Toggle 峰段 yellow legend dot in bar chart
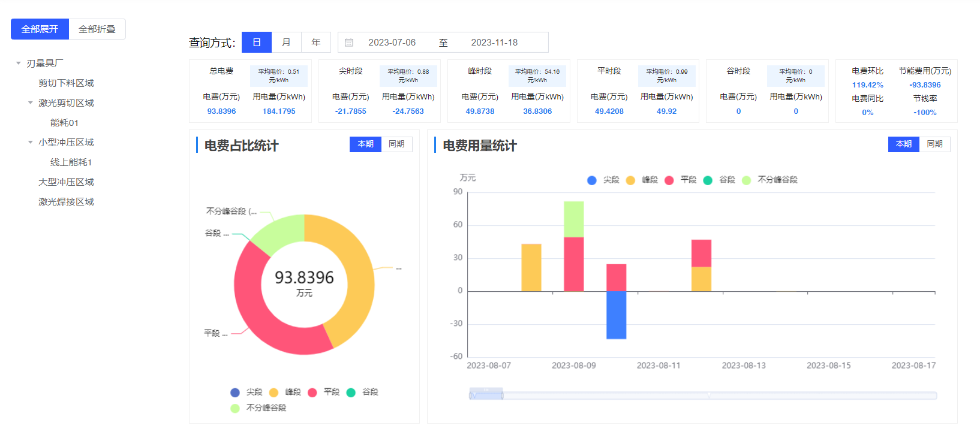The image size is (980, 444). click(x=630, y=180)
